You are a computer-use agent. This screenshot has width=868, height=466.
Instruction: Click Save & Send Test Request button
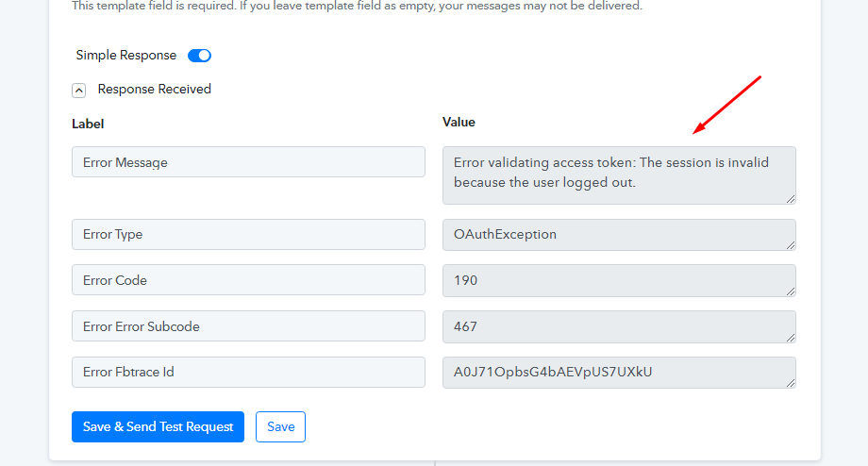(158, 426)
